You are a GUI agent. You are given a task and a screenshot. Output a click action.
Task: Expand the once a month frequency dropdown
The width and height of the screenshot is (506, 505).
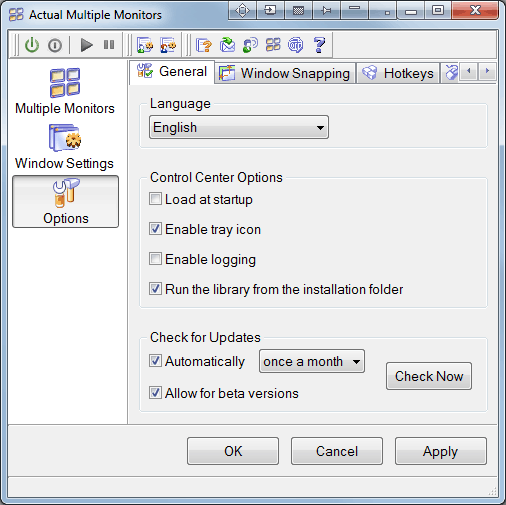(312, 361)
